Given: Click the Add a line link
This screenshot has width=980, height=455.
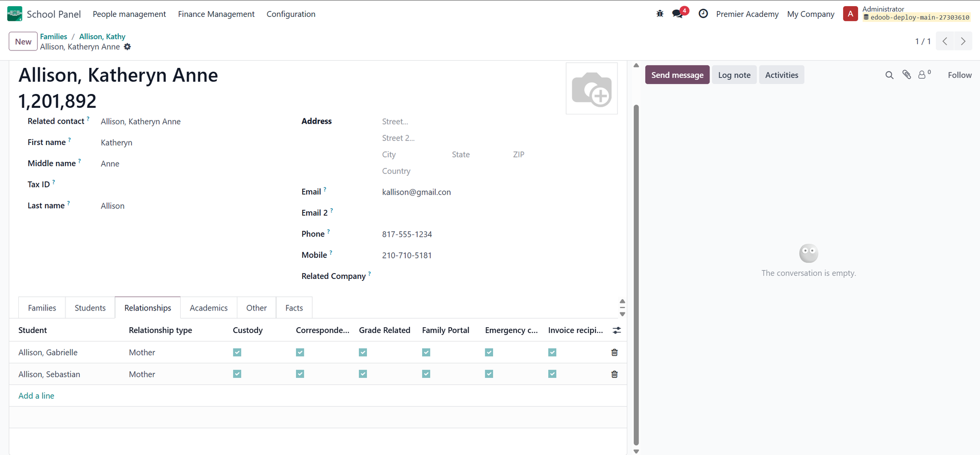Looking at the screenshot, I should point(36,396).
